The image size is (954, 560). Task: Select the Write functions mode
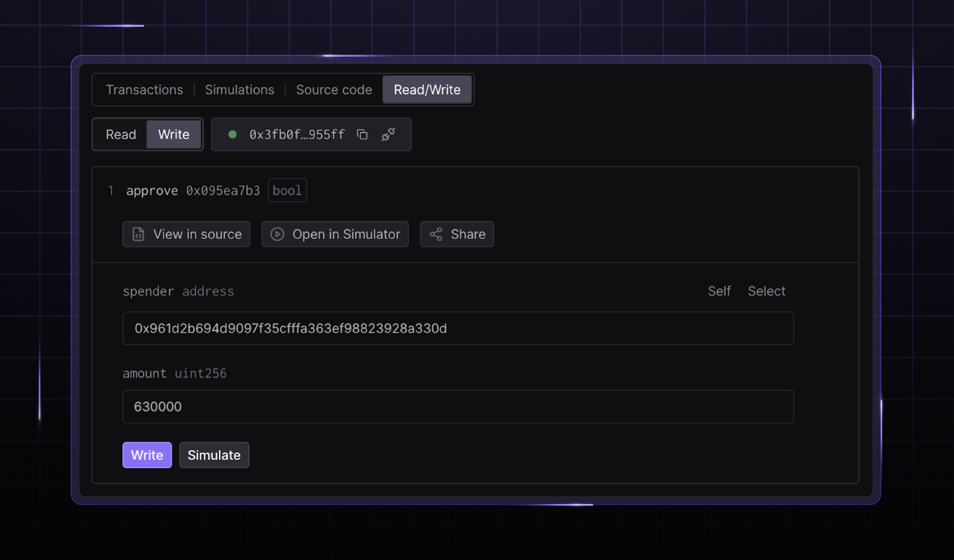(173, 135)
